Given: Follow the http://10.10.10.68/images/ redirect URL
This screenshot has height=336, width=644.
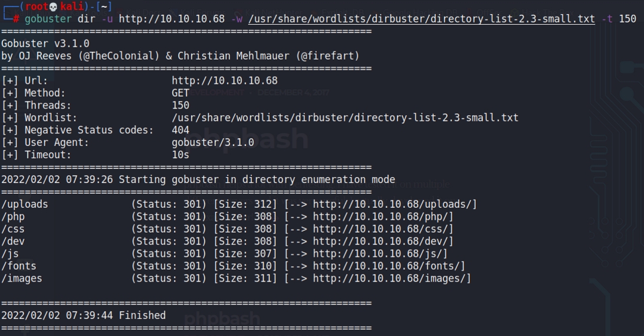Looking at the screenshot, I should (x=392, y=279).
